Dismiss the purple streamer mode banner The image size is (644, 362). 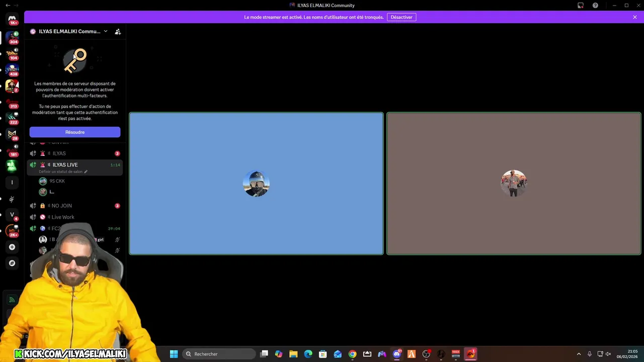click(635, 17)
